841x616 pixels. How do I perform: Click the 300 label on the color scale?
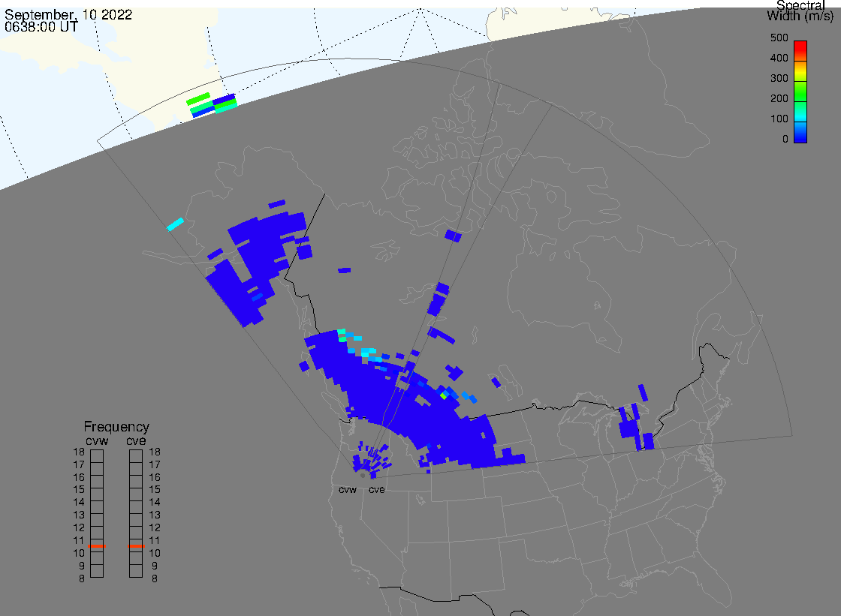click(x=779, y=78)
